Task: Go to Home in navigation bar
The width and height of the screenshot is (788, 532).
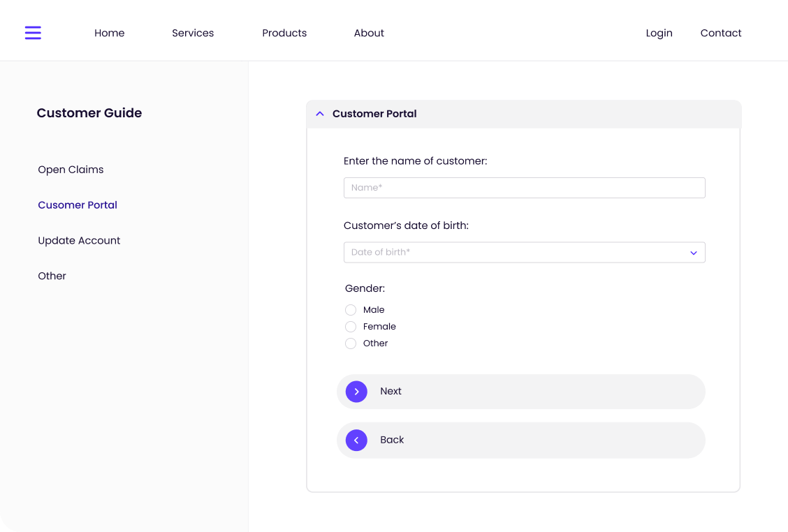Action: click(109, 33)
